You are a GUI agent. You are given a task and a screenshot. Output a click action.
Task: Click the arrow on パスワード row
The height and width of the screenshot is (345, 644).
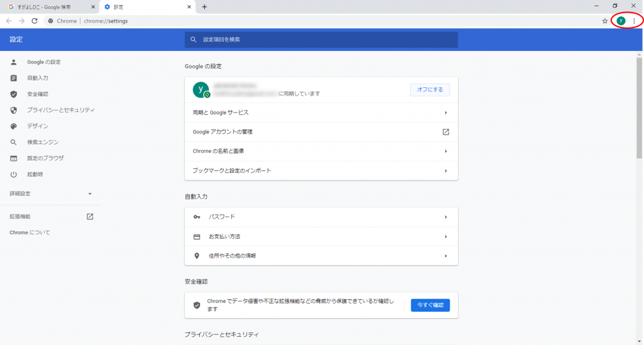[446, 217]
